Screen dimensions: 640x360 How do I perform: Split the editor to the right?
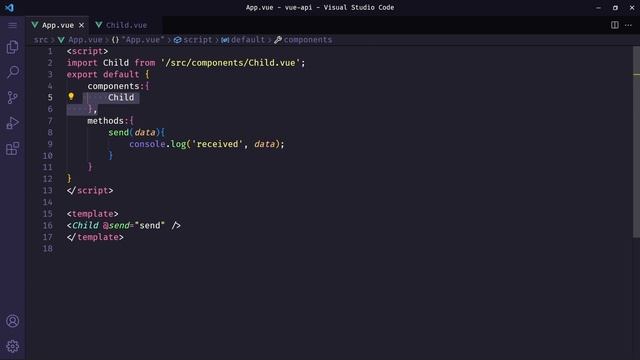pyautogui.click(x=615, y=25)
